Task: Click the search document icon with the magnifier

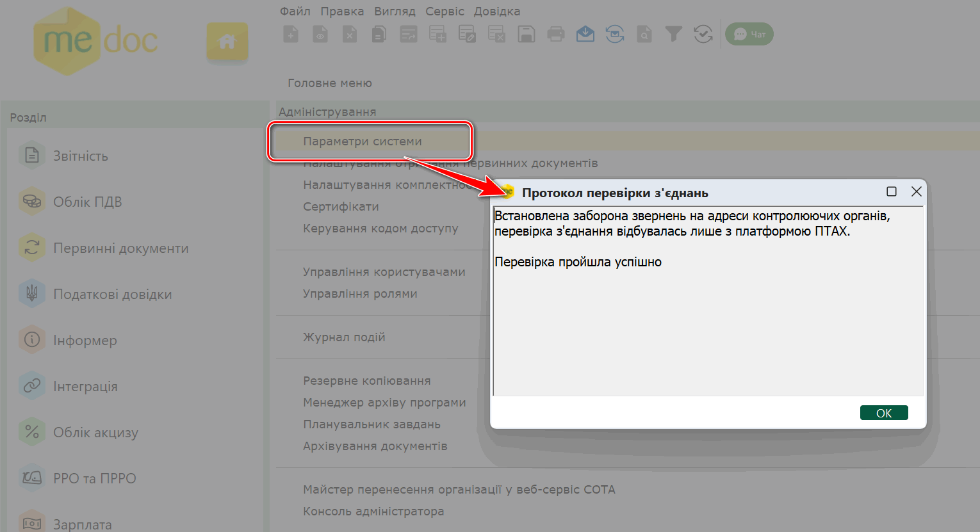Action: tap(644, 34)
